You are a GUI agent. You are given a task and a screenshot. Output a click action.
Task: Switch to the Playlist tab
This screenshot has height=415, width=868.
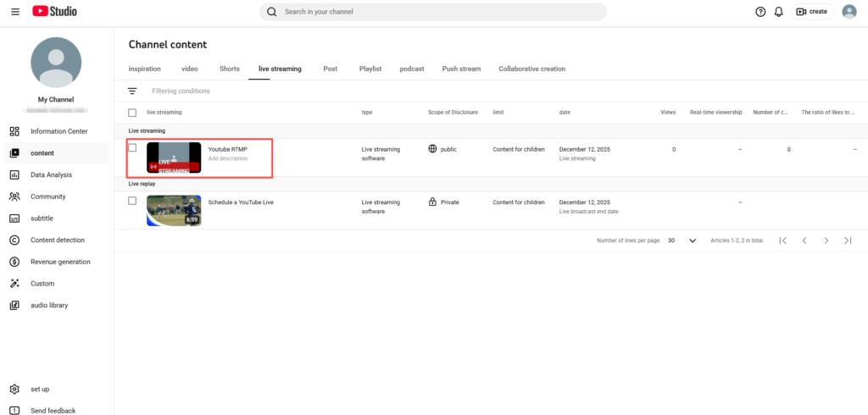click(370, 69)
